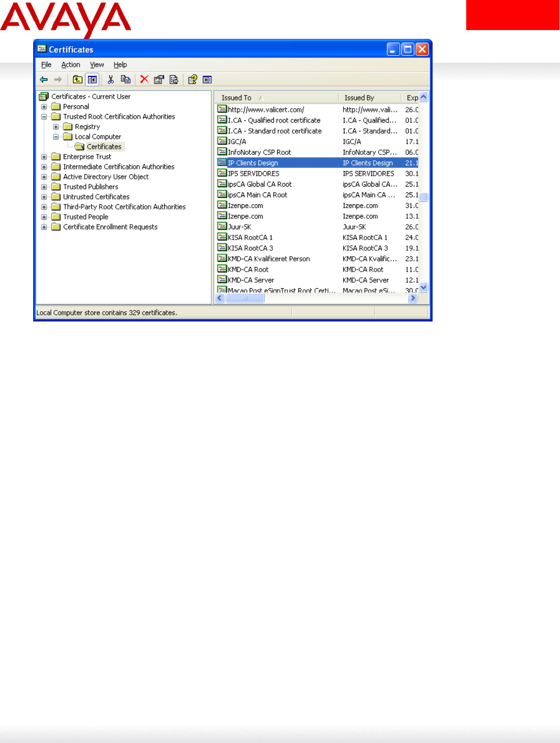This screenshot has width=560, height=743.
Task: Expand Intermediate Certification Authorities node
Action: coord(44,167)
